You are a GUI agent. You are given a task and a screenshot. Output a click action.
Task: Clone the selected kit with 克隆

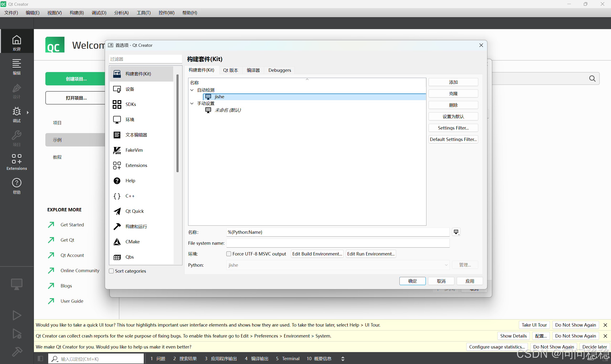point(453,93)
